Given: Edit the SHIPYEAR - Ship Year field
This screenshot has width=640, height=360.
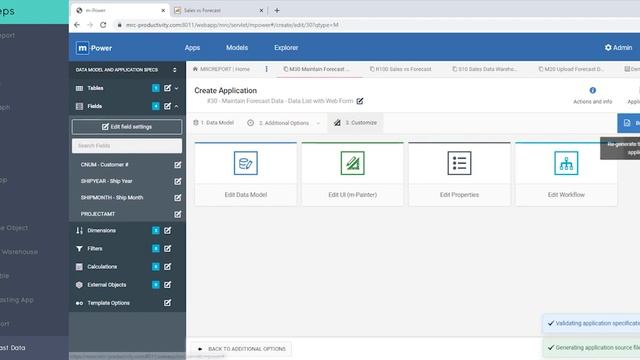Looking at the screenshot, I should click(x=178, y=181).
